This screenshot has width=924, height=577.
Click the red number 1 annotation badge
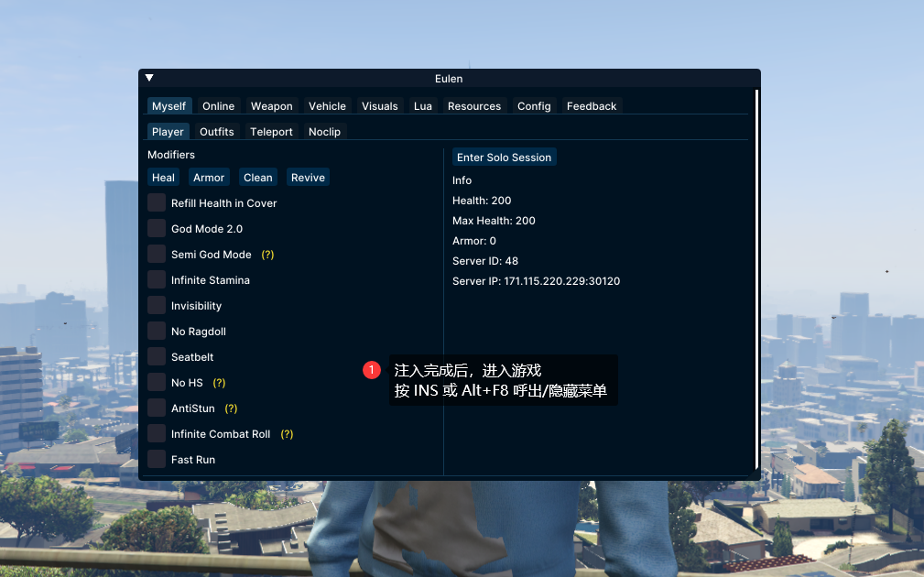click(x=372, y=370)
